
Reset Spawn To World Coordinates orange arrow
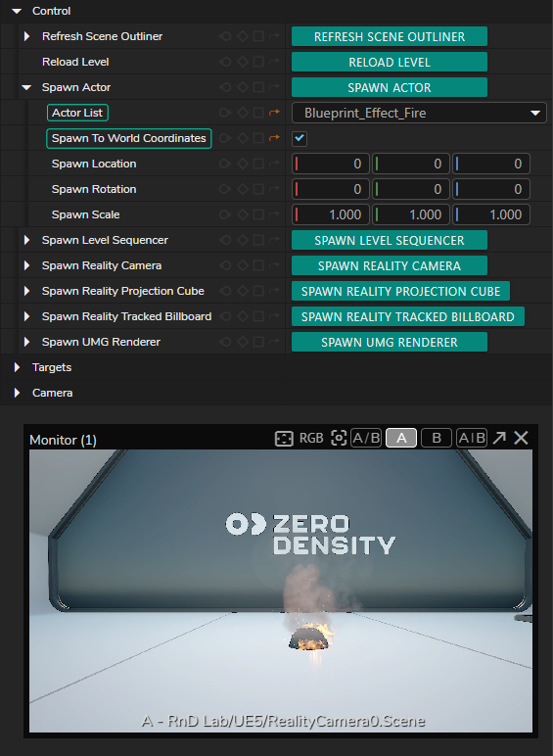click(x=274, y=138)
